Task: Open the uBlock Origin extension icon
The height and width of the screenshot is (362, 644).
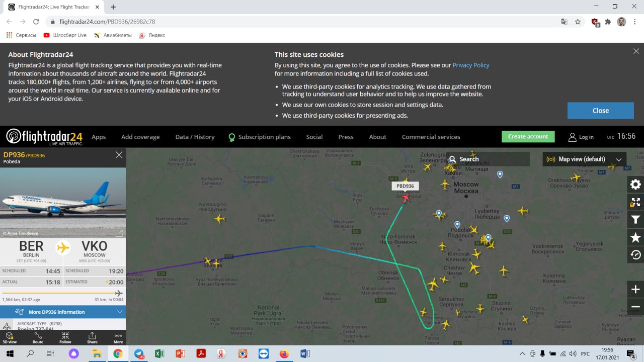Action: pos(595,22)
